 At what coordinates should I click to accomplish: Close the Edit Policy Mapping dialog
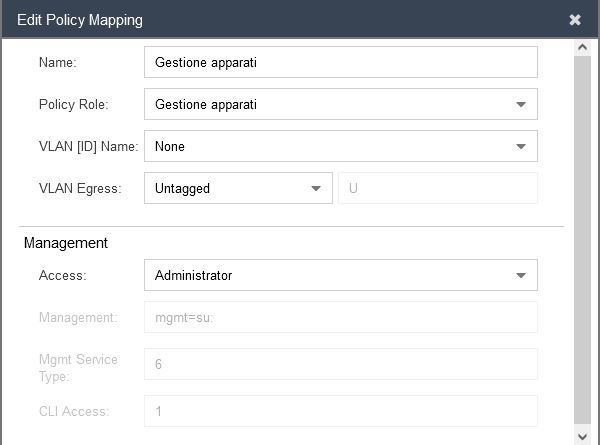coord(575,19)
